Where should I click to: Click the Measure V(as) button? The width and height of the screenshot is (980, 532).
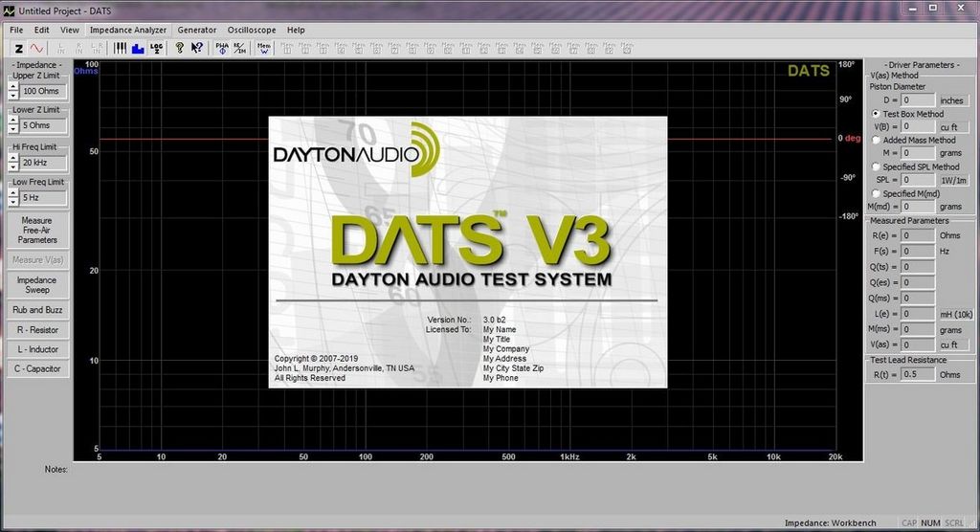coord(37,259)
